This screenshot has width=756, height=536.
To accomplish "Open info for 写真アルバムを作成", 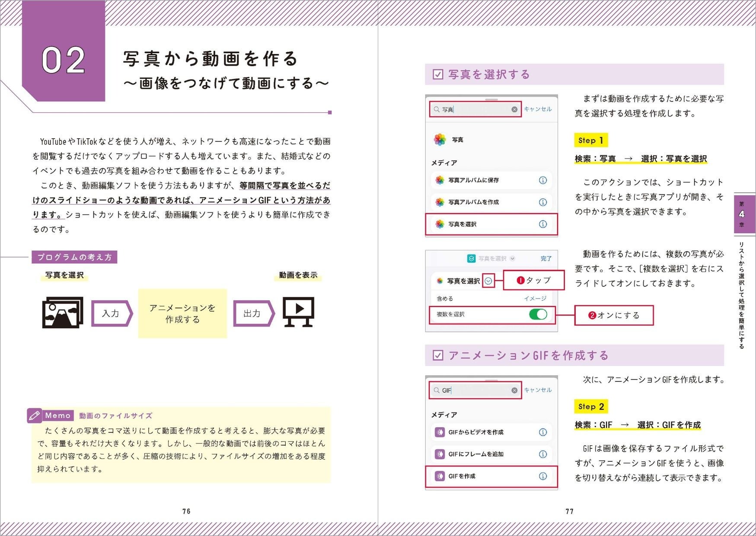I will tap(543, 202).
